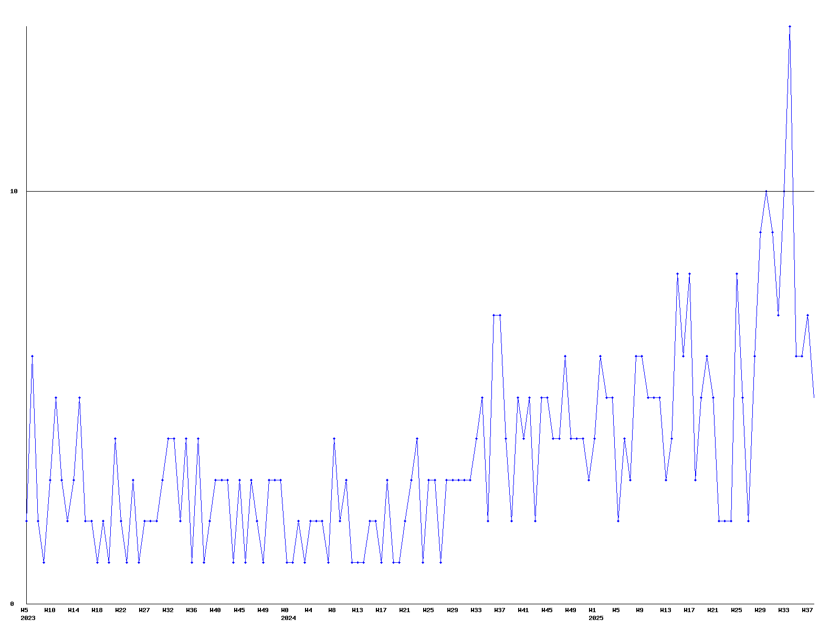Pick the W22 tick label
840x630 pixels.
click(x=121, y=610)
